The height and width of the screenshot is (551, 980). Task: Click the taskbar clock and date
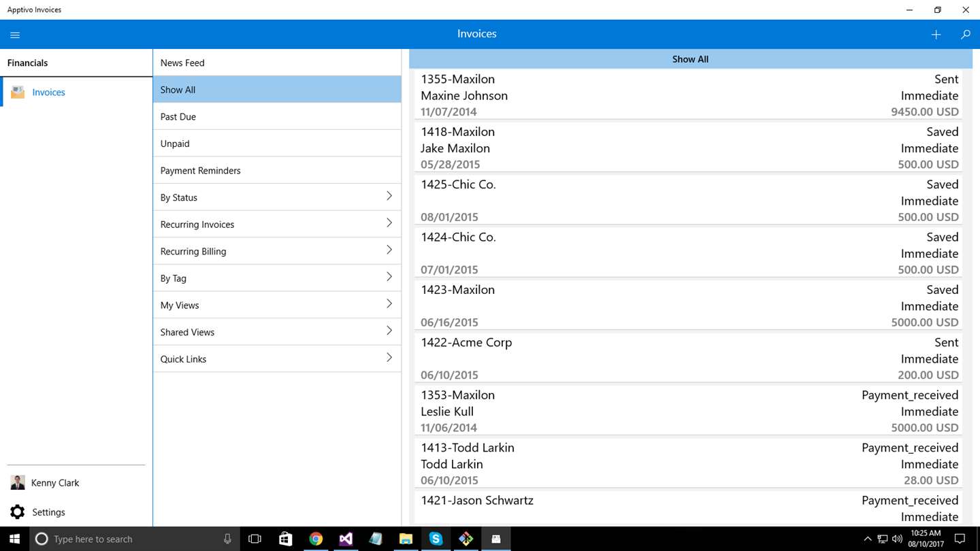(926, 539)
